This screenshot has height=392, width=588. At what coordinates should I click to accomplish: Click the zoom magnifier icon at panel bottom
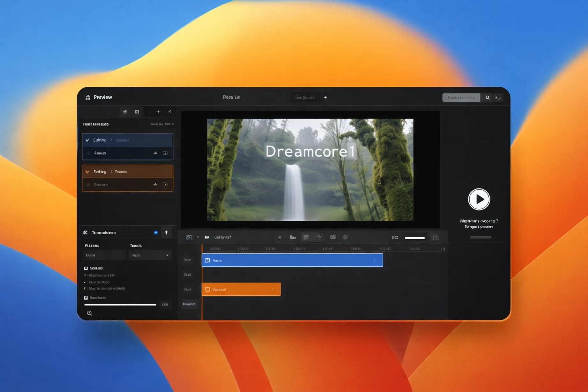tap(89, 313)
